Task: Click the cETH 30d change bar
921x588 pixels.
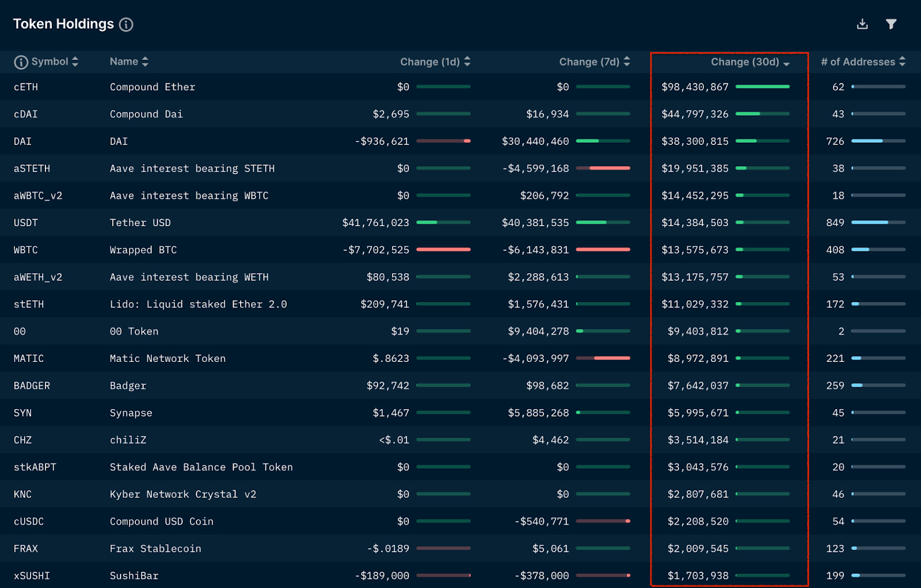Action: point(763,87)
